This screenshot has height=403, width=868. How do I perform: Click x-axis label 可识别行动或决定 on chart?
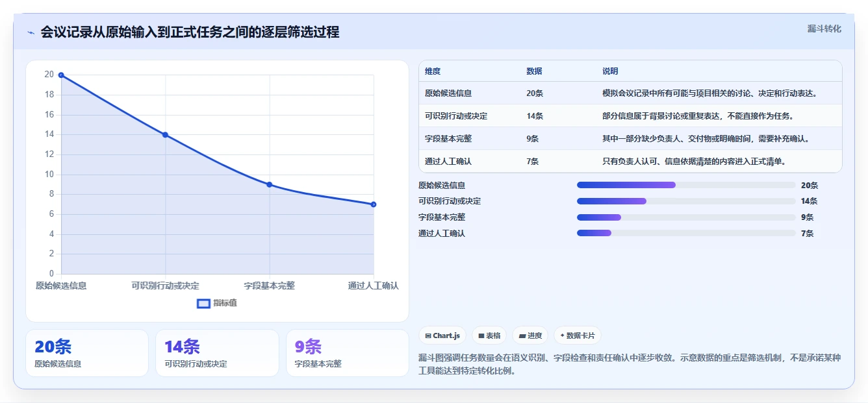(165, 286)
